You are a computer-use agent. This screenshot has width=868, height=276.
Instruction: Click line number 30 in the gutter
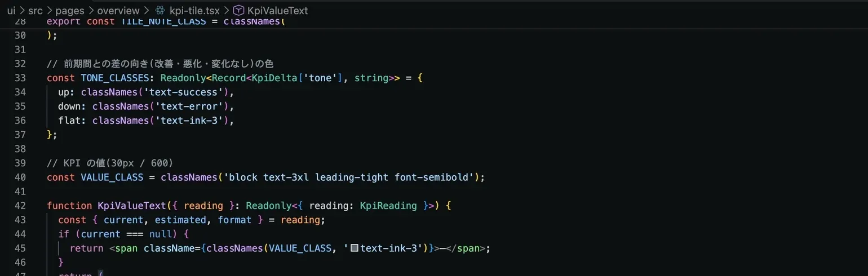(20, 35)
